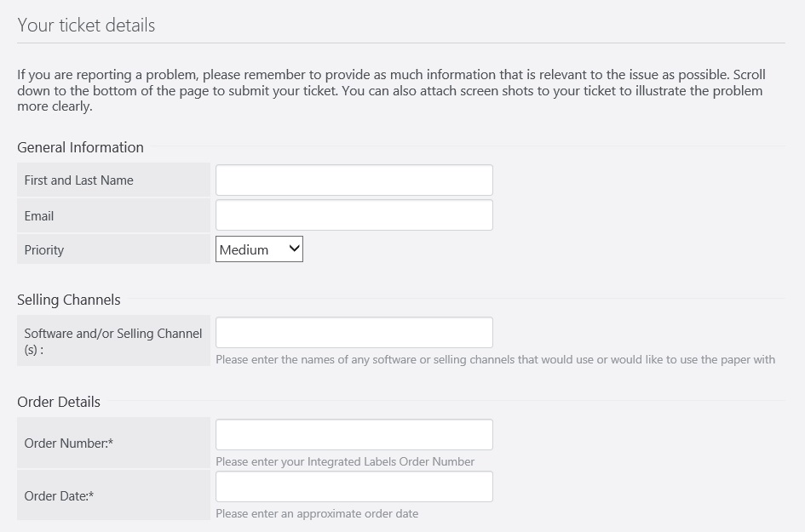805x532 pixels.
Task: Click the 'Order Number:*' label
Action: tap(69, 443)
